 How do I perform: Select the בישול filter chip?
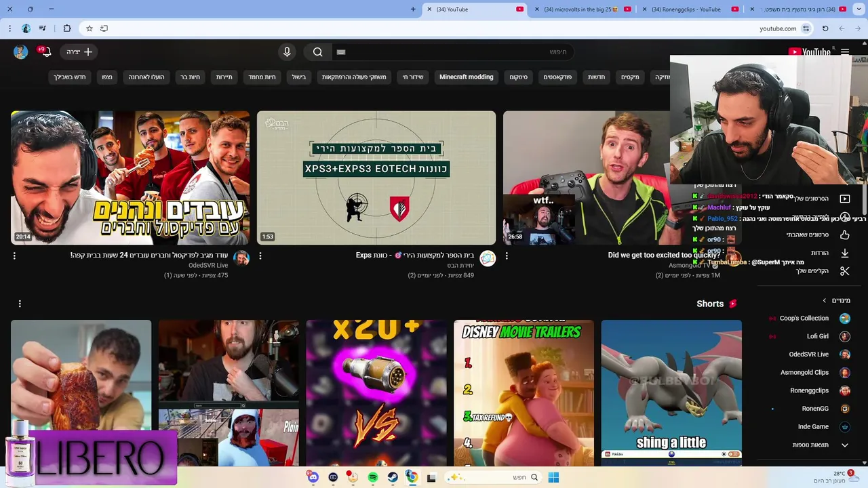pyautogui.click(x=299, y=77)
